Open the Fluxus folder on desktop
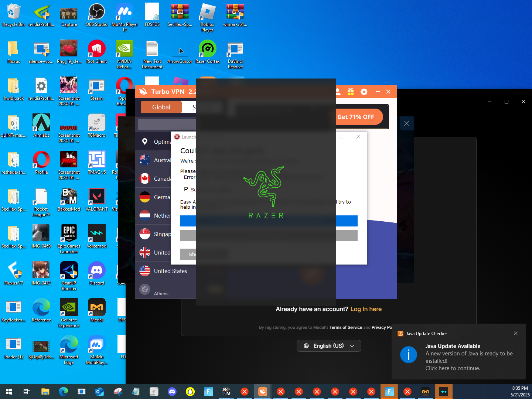Image resolution: width=532 pixels, height=399 pixels. 13,52
